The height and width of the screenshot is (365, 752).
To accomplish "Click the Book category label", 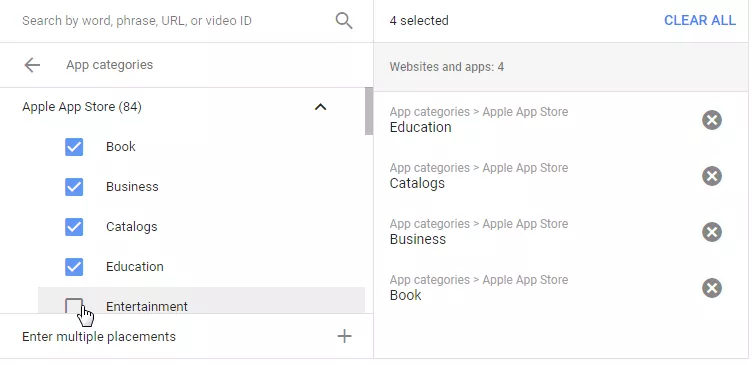I will (121, 147).
